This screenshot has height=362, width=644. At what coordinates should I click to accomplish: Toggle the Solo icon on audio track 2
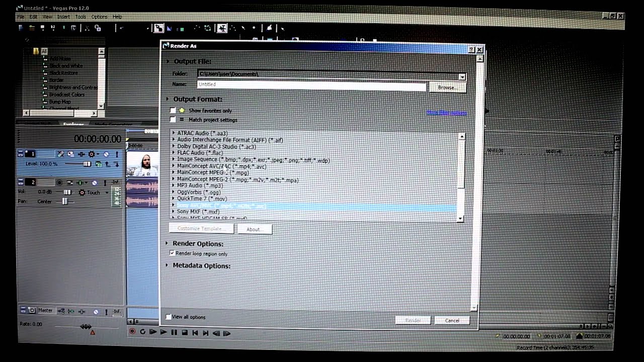(106, 183)
